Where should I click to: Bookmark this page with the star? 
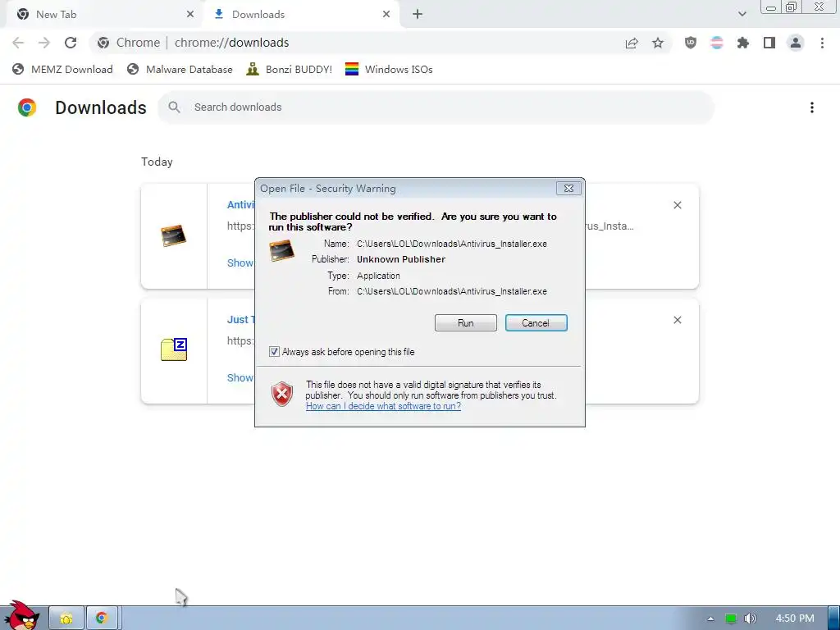(x=658, y=43)
